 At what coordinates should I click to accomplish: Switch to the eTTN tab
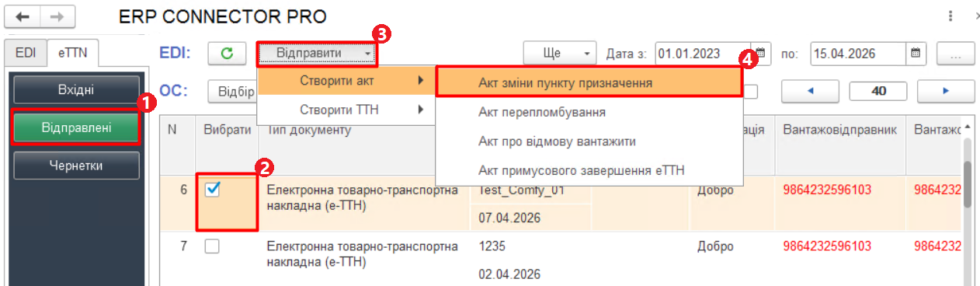coord(72,52)
